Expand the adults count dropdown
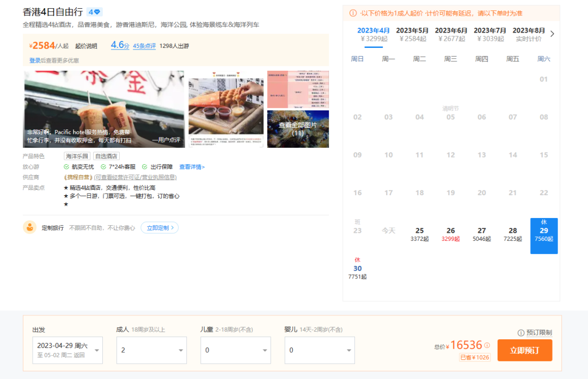588x379 pixels. (x=151, y=350)
